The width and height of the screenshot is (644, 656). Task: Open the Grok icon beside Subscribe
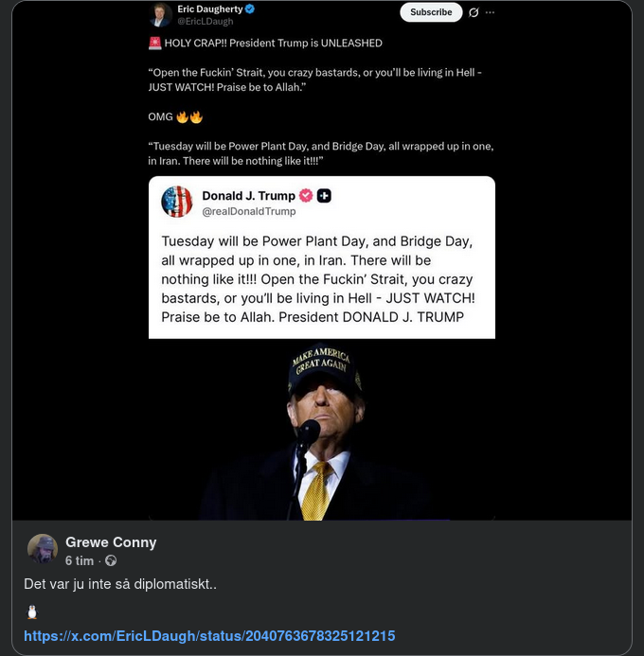click(x=474, y=12)
